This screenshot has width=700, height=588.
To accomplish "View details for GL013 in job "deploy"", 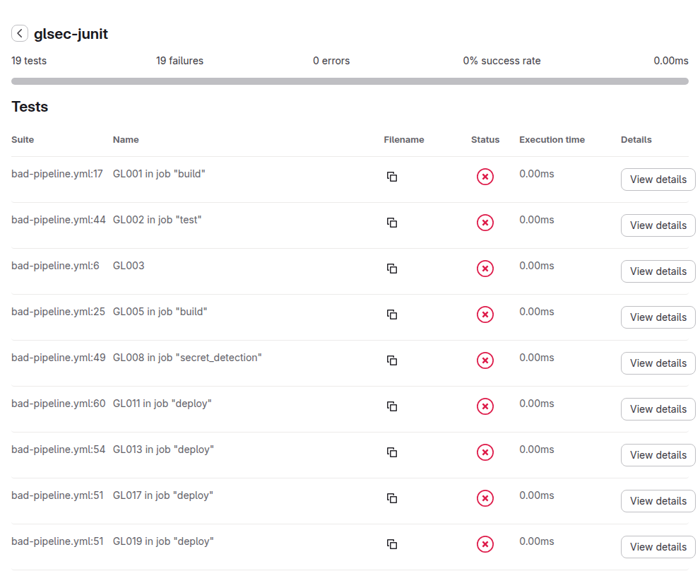I will coord(658,455).
